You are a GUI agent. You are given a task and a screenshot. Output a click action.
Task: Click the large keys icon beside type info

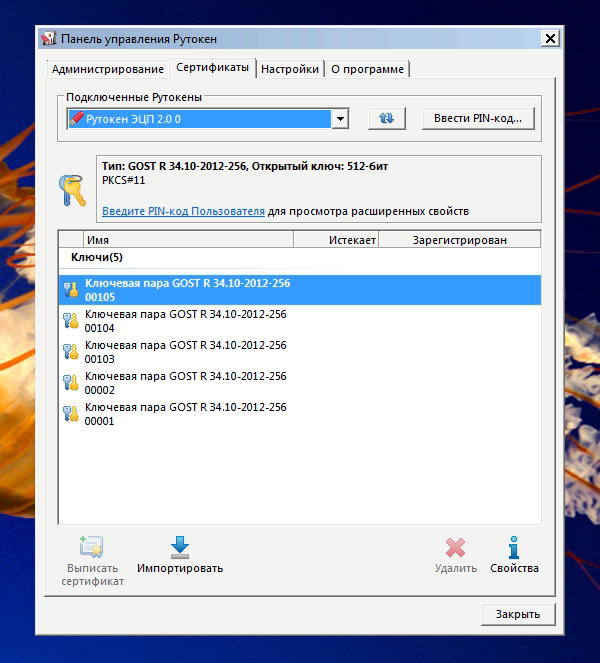point(72,190)
